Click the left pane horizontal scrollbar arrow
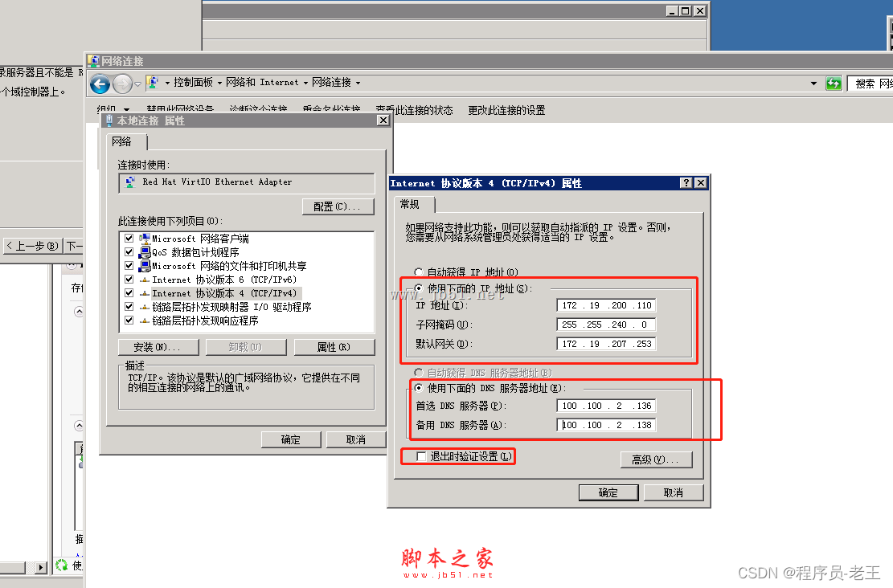The image size is (893, 588). [x=40, y=567]
